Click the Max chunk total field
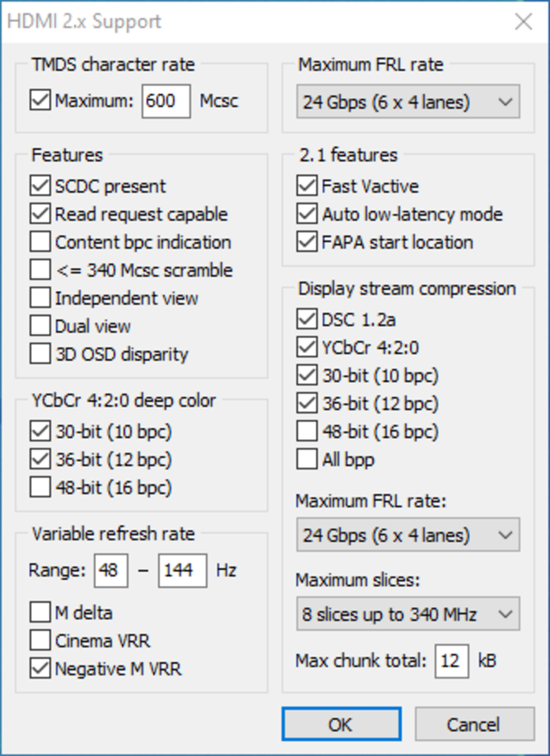550x756 pixels. click(x=451, y=661)
